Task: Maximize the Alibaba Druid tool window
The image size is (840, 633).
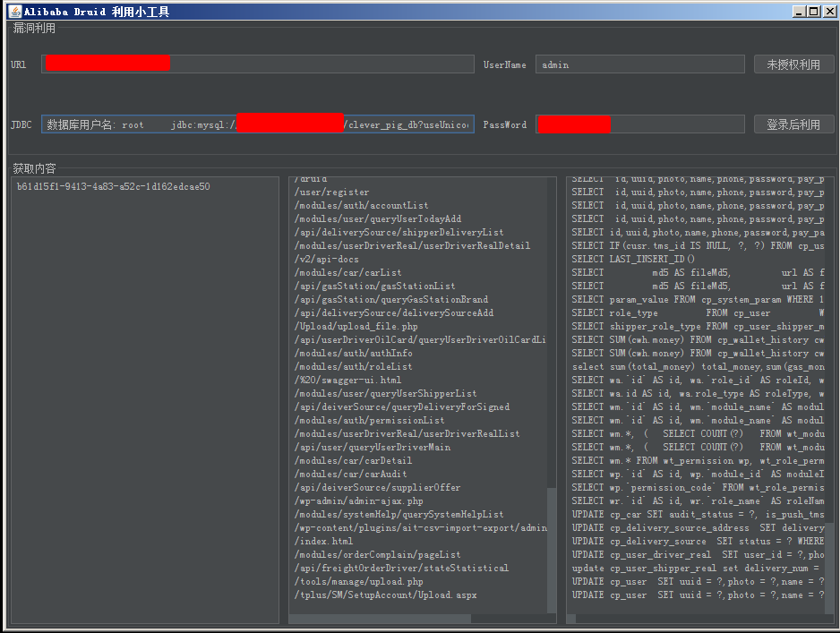Action: (x=814, y=12)
